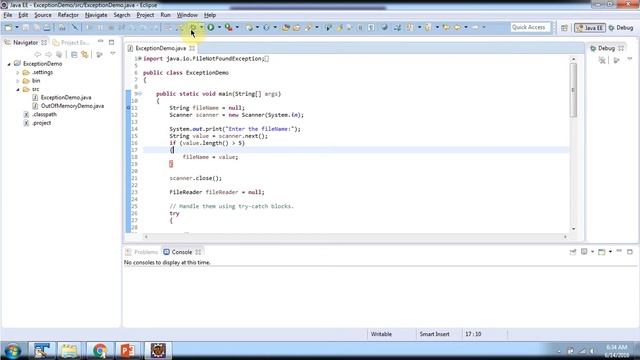Open the Help menu

point(210,15)
